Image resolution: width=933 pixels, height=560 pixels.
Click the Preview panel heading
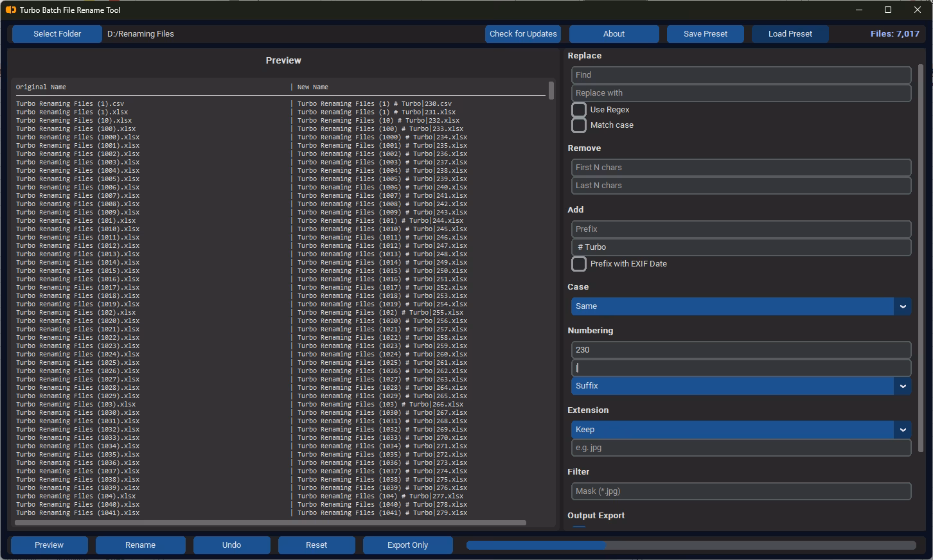click(283, 60)
